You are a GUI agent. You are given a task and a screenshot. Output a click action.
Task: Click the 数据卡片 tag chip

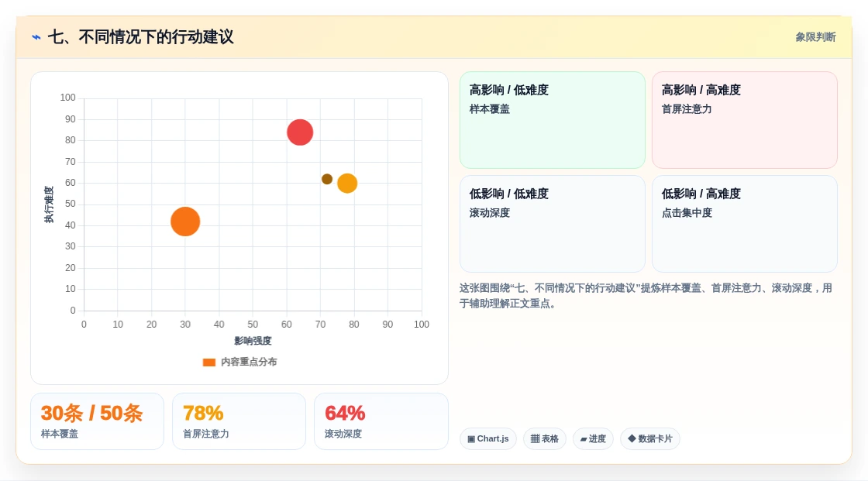[650, 439]
